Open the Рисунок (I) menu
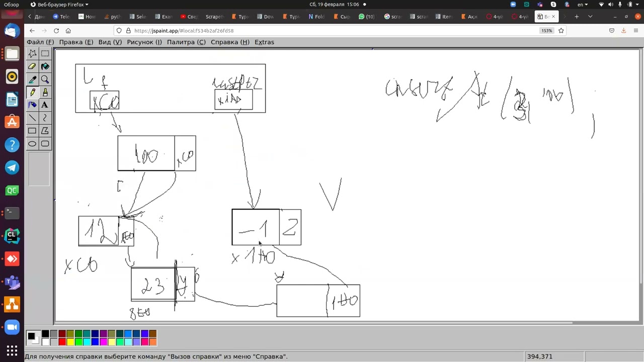Image resolution: width=644 pixels, height=362 pixels. click(144, 42)
